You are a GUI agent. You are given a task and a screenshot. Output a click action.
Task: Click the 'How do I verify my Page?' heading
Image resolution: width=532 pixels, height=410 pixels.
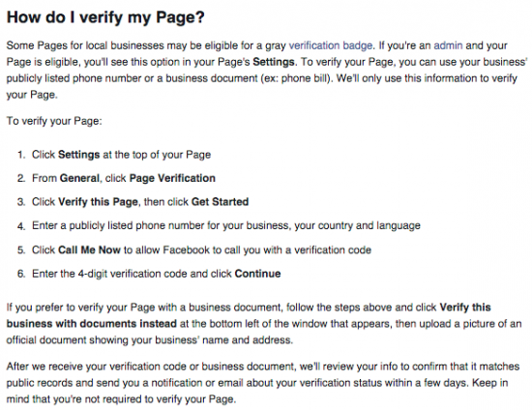[105, 17]
